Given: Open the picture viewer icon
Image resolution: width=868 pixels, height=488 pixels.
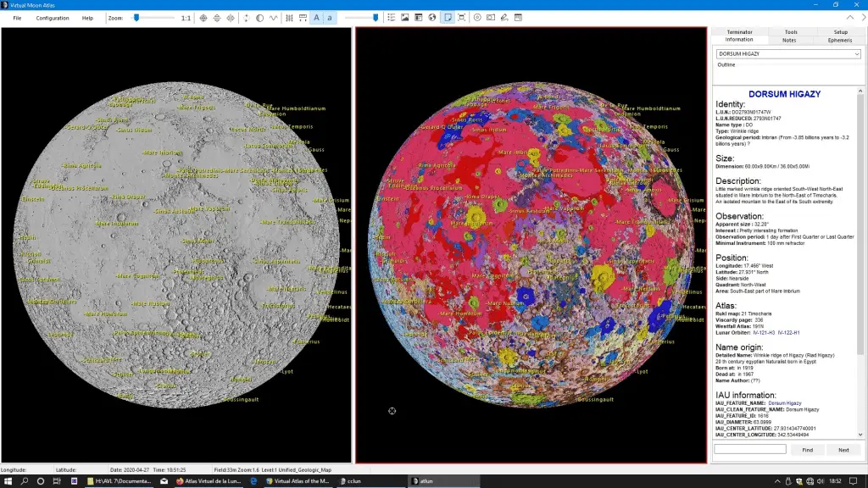Looking at the screenshot, I should click(x=405, y=18).
